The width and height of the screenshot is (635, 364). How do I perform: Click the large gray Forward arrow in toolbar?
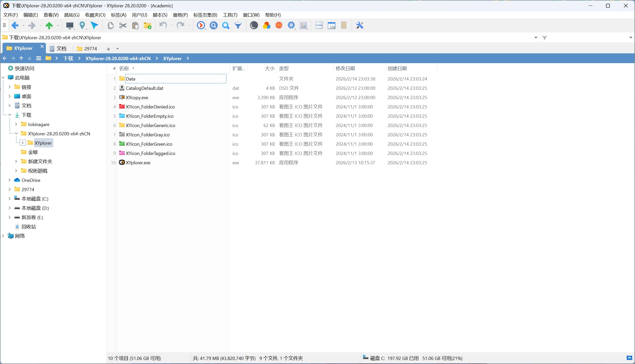(x=32, y=25)
